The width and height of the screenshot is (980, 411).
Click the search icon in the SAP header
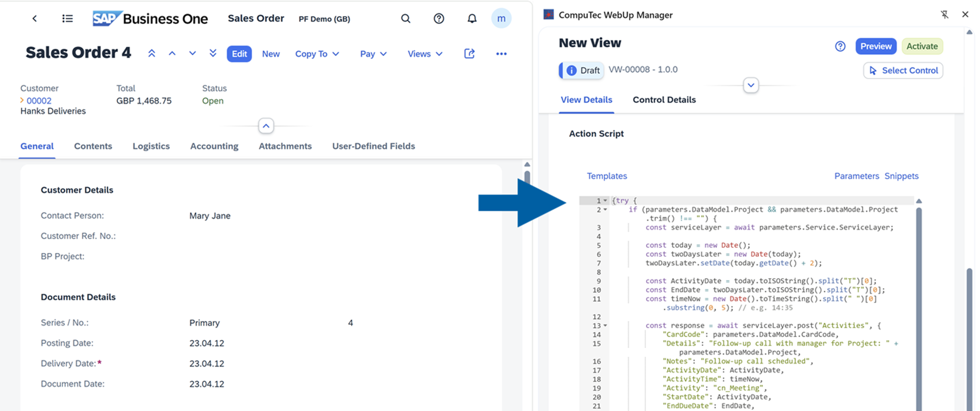click(x=406, y=18)
